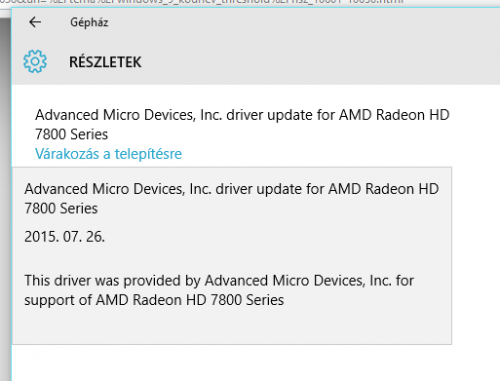
Task: Click the title bar area right of Gépház
Action: coord(303,23)
